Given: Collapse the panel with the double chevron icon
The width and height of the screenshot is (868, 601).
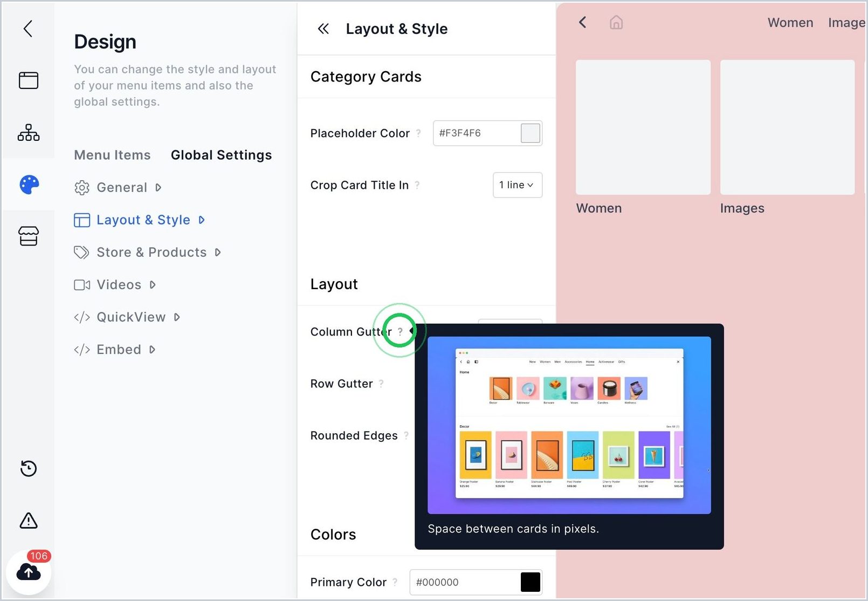Looking at the screenshot, I should click(x=323, y=29).
